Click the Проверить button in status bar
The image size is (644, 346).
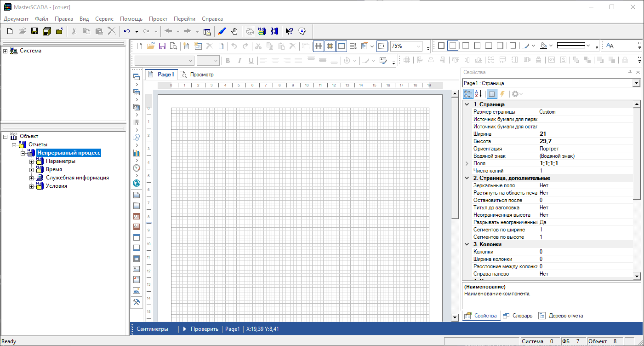pyautogui.click(x=200, y=329)
